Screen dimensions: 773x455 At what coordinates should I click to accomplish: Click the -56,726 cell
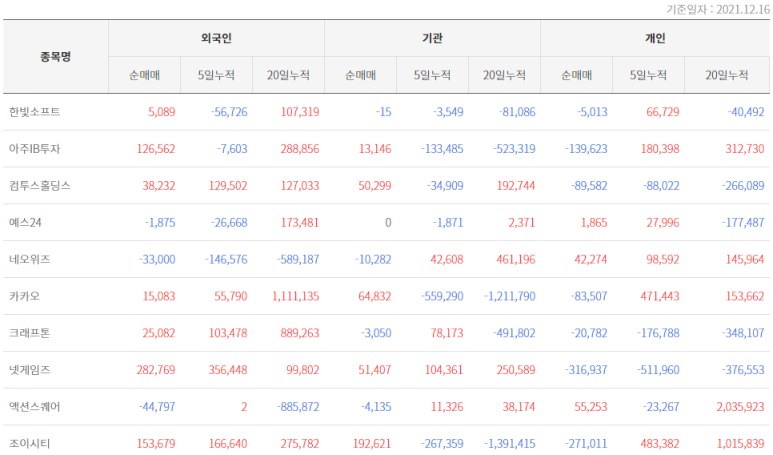tap(229, 112)
